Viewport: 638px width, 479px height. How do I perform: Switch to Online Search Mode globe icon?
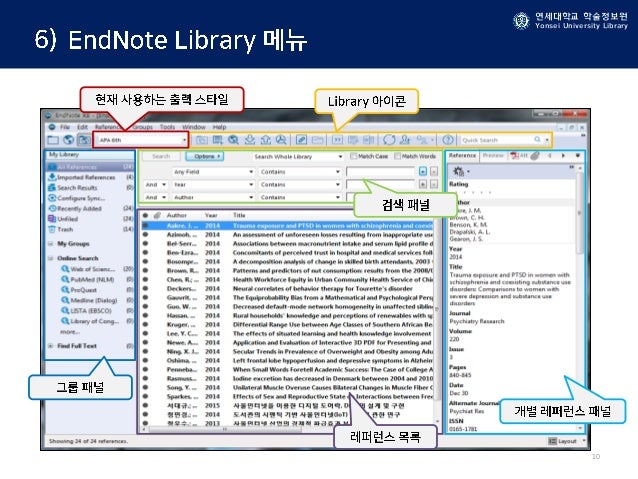(x=68, y=140)
